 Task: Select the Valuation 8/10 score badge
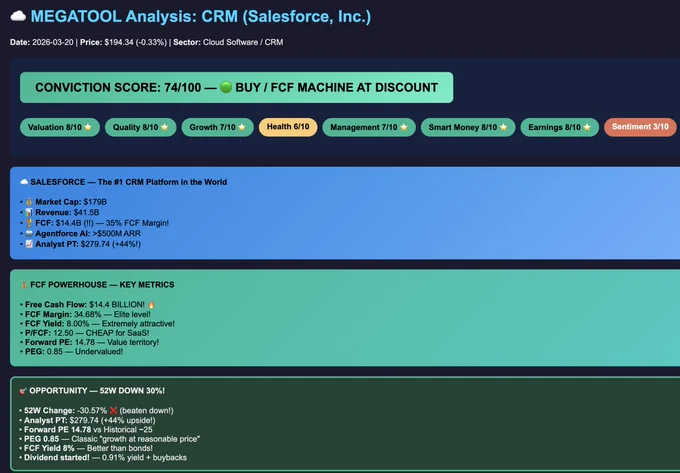pyautogui.click(x=60, y=127)
